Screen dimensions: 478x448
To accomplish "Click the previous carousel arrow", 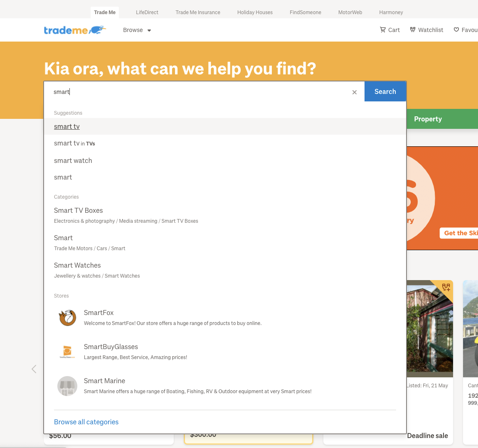I will [x=34, y=369].
